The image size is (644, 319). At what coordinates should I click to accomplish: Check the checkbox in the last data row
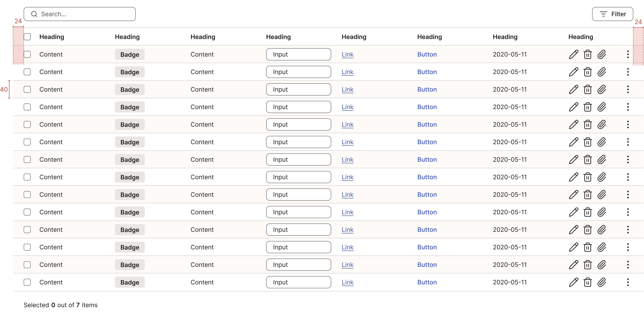pyautogui.click(x=27, y=282)
